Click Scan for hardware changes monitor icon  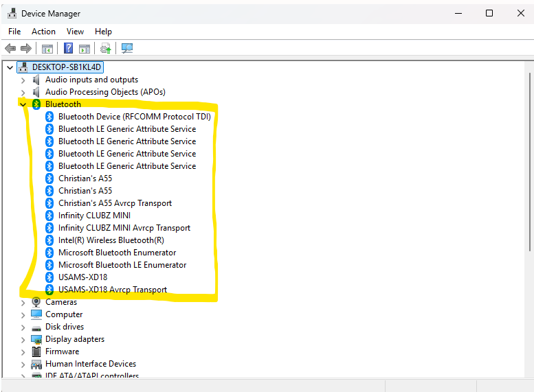(x=127, y=48)
